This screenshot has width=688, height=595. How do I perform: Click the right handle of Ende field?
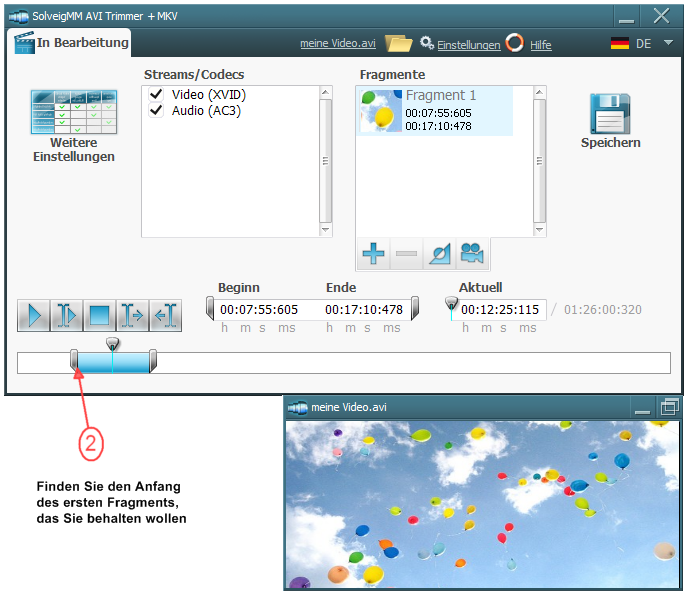pos(415,308)
